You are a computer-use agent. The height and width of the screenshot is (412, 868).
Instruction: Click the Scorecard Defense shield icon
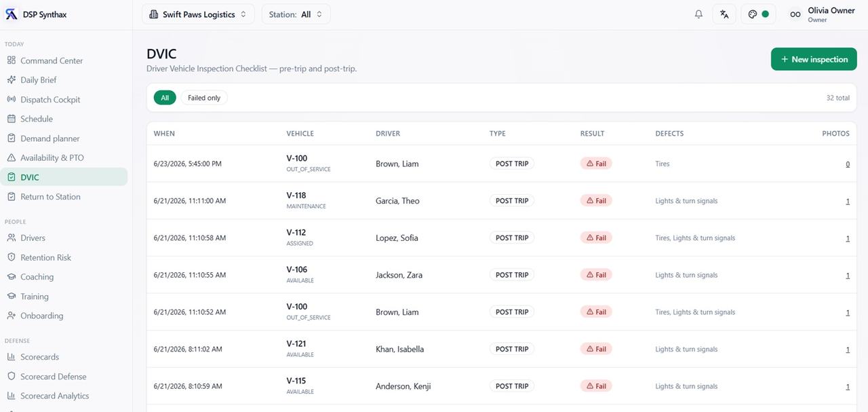(x=12, y=377)
